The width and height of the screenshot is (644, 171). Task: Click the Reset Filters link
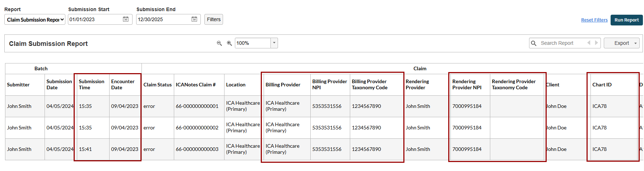(x=594, y=20)
